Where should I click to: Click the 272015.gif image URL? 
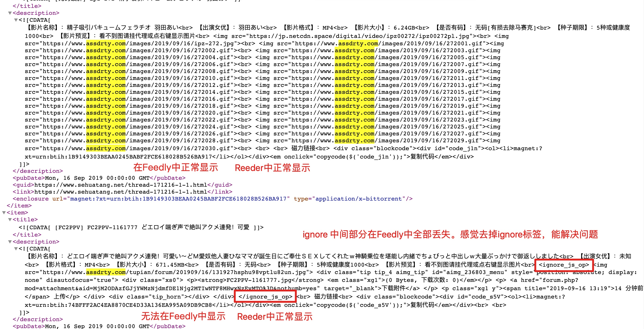(x=385, y=92)
